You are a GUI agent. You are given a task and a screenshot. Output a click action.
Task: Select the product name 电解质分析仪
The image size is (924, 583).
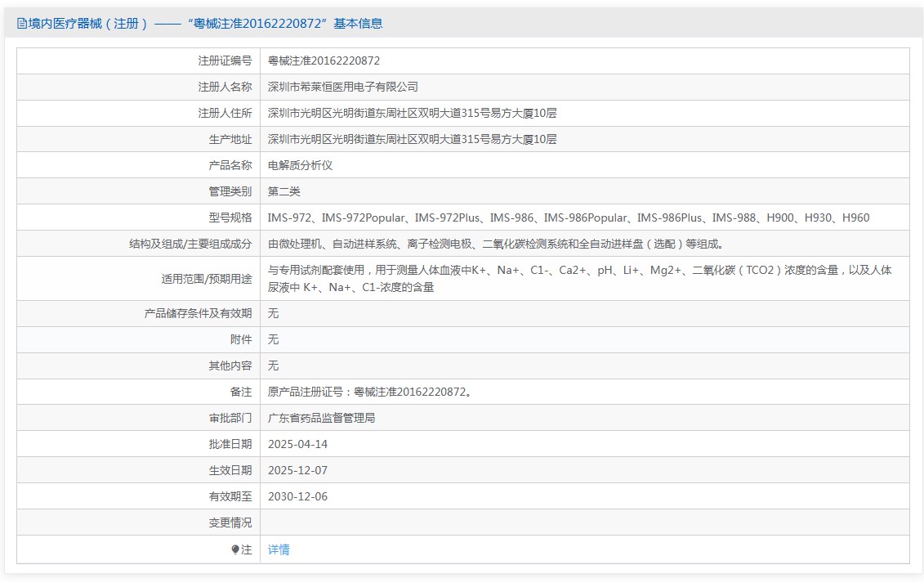point(300,165)
